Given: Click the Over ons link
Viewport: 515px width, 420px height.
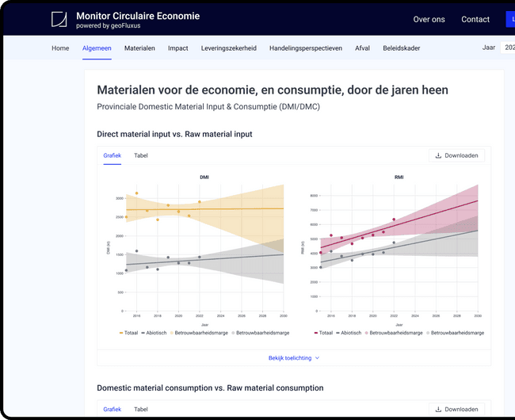Looking at the screenshot, I should point(429,20).
